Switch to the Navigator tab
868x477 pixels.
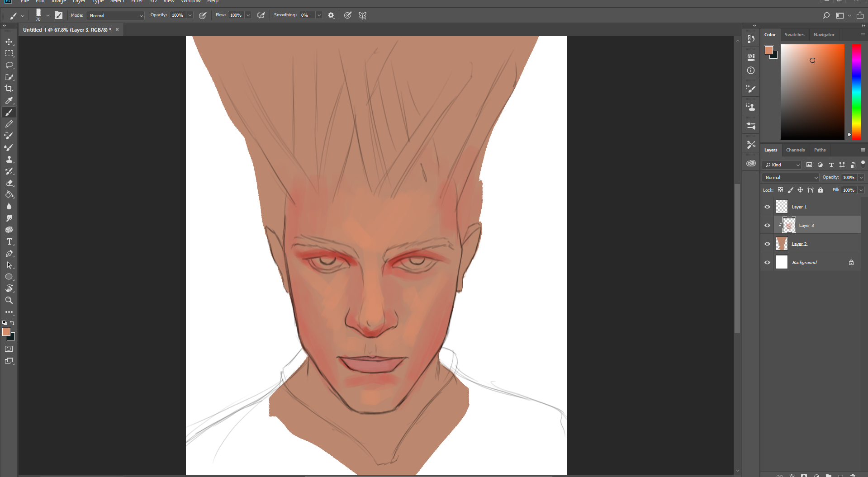(824, 35)
